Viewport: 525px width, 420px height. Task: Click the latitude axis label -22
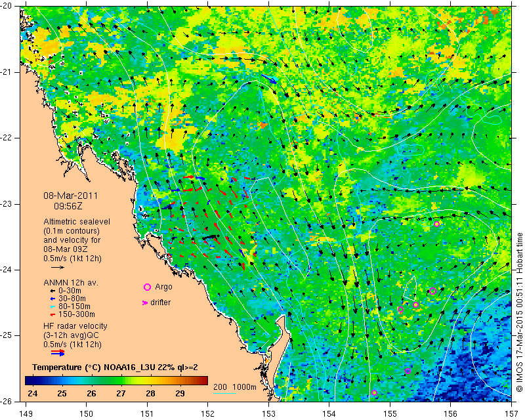coord(6,138)
